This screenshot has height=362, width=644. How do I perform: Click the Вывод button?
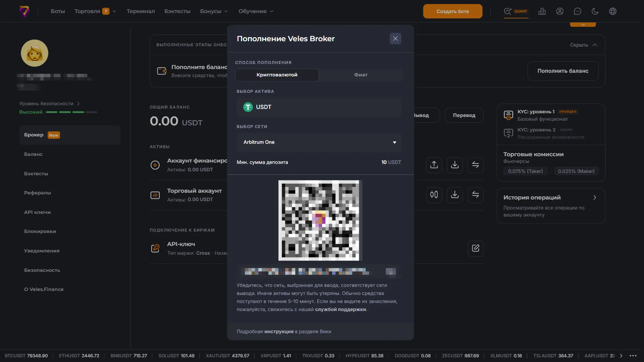[427, 115]
